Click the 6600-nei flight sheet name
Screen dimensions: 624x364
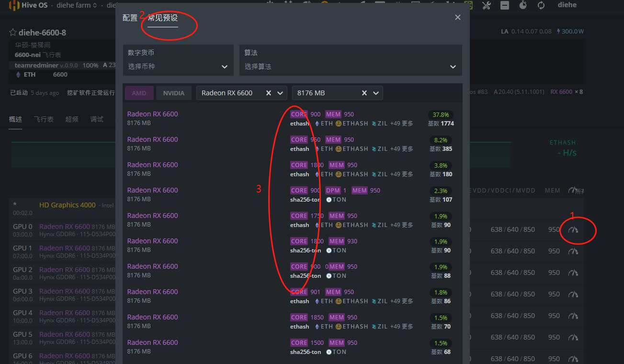(27, 55)
